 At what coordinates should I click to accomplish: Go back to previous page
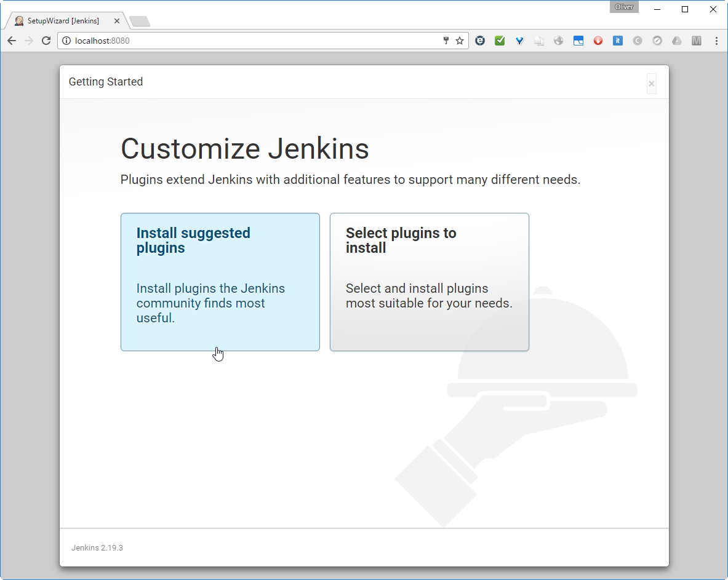click(12, 41)
